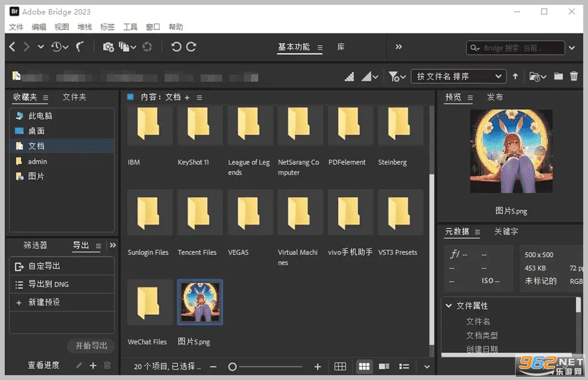Switch to 库 workspace
This screenshot has height=380, width=588.
tap(340, 47)
